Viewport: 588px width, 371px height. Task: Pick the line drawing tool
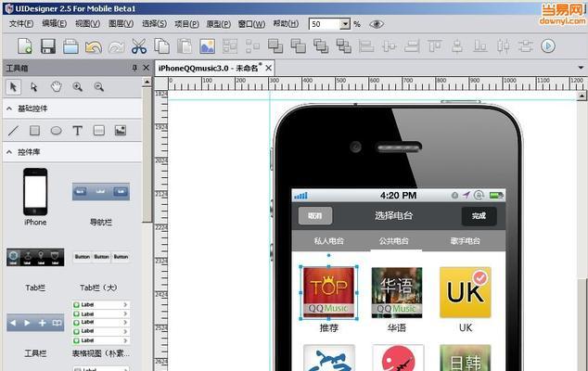pyautogui.click(x=13, y=131)
